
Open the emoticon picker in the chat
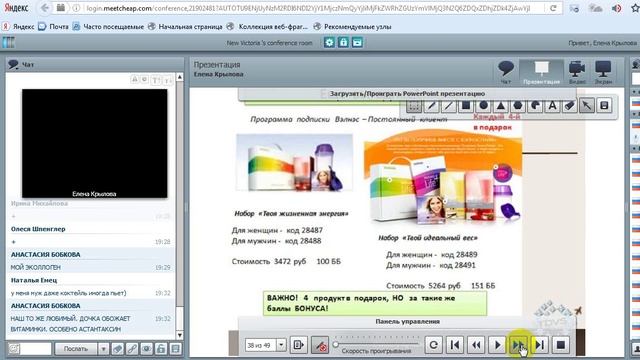14,349
